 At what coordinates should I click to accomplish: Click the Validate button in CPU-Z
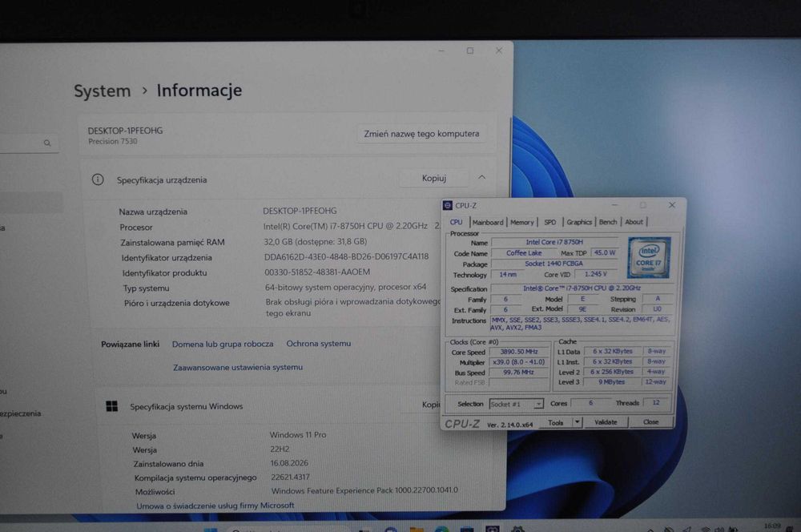pos(606,422)
